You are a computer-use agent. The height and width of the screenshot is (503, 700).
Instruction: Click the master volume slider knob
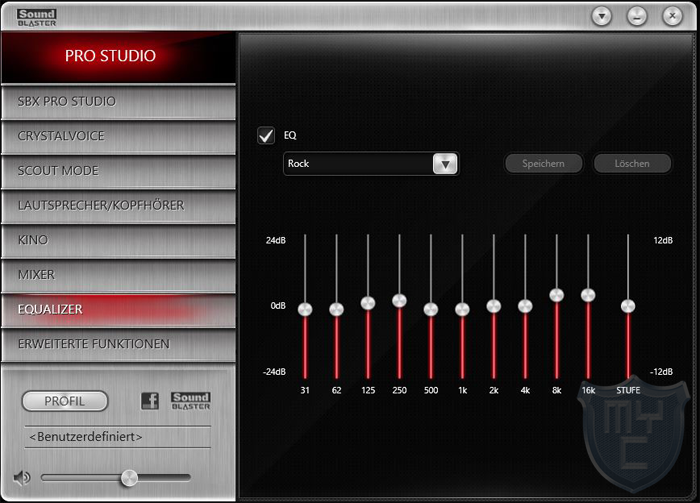click(x=129, y=478)
